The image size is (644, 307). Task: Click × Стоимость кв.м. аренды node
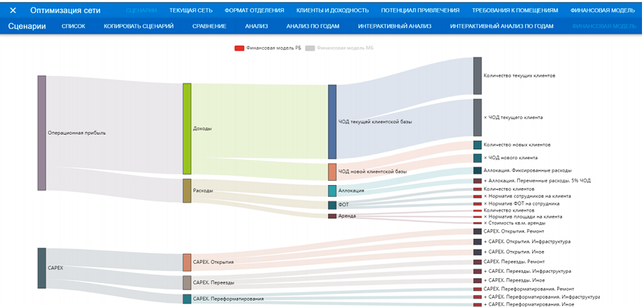(x=477, y=223)
